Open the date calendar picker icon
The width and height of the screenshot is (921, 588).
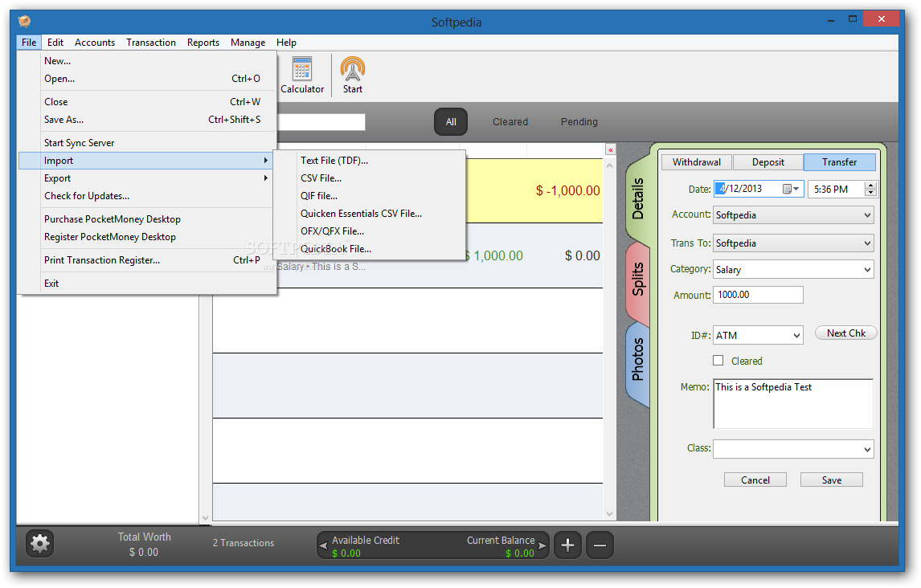(x=791, y=189)
